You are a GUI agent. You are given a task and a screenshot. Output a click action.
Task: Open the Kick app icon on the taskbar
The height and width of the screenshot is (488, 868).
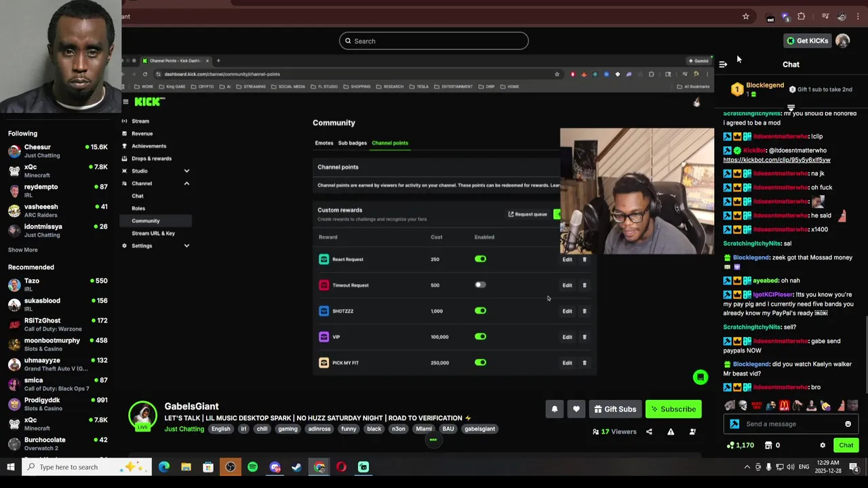point(363,467)
